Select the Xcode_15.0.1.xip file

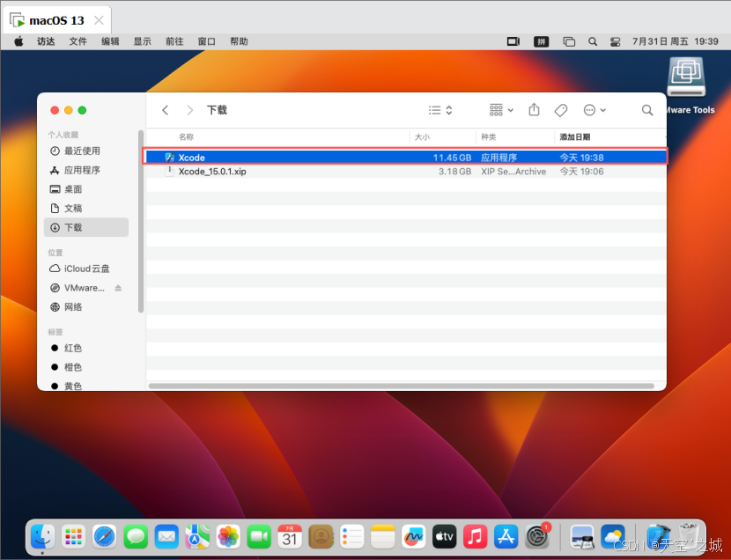point(406,172)
